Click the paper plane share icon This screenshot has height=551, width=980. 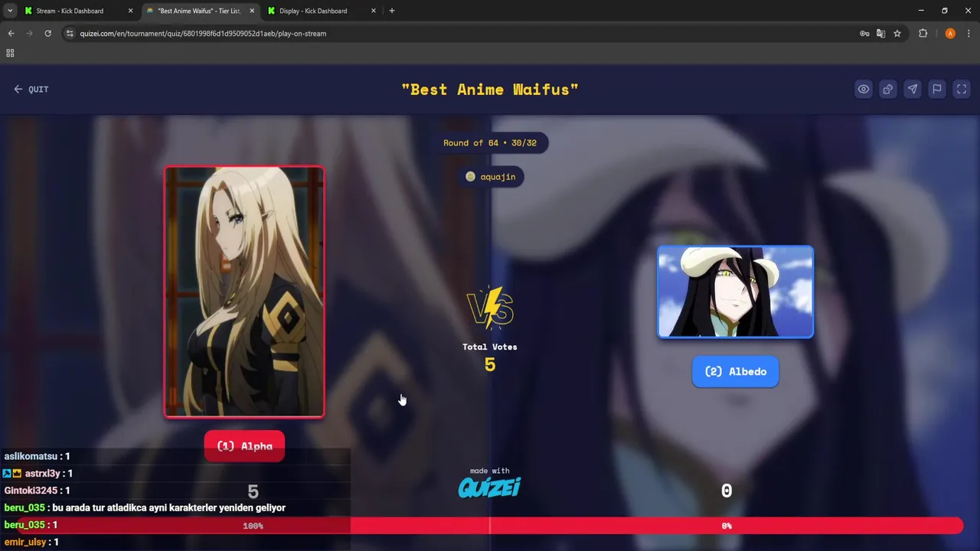[x=912, y=89]
